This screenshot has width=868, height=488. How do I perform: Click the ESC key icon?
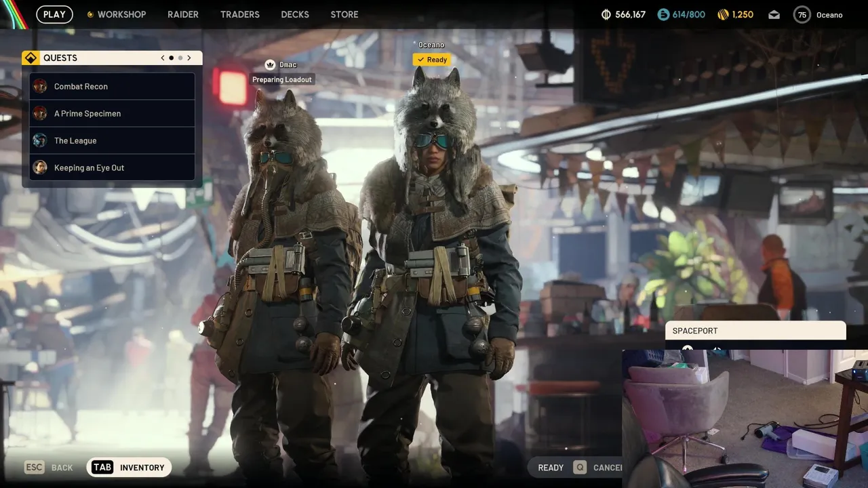pos(34,467)
